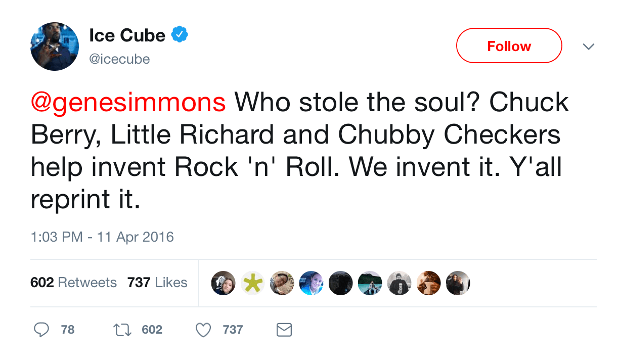619x364 pixels.
Task: Expand the tweet options chevron
Action: click(588, 47)
